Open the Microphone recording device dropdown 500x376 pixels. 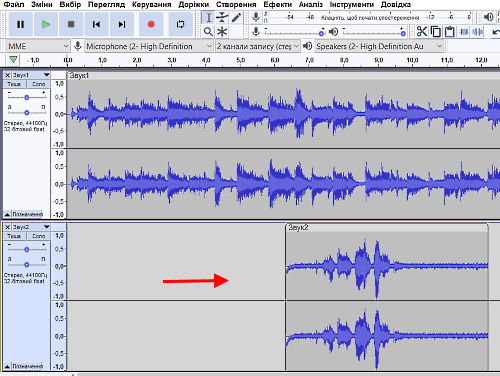149,46
